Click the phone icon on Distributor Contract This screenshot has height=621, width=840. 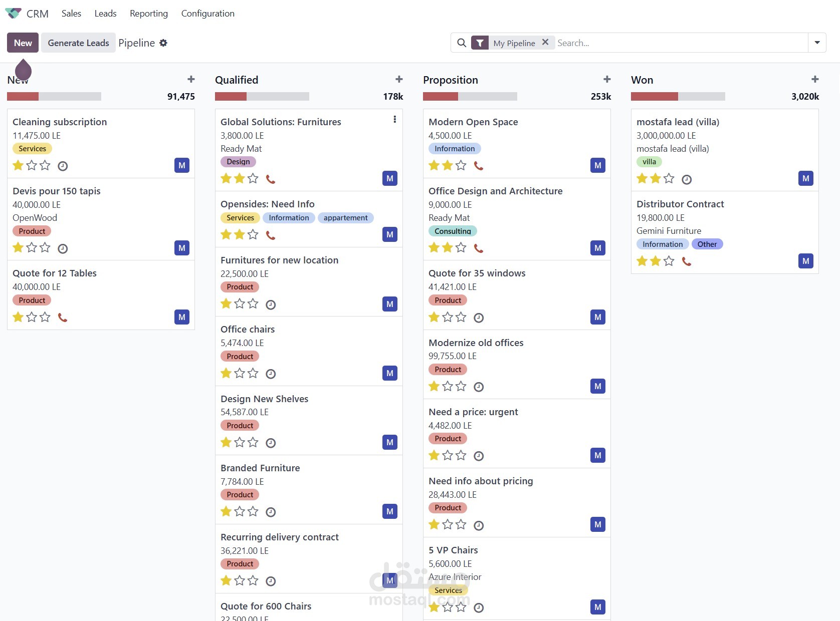687,261
